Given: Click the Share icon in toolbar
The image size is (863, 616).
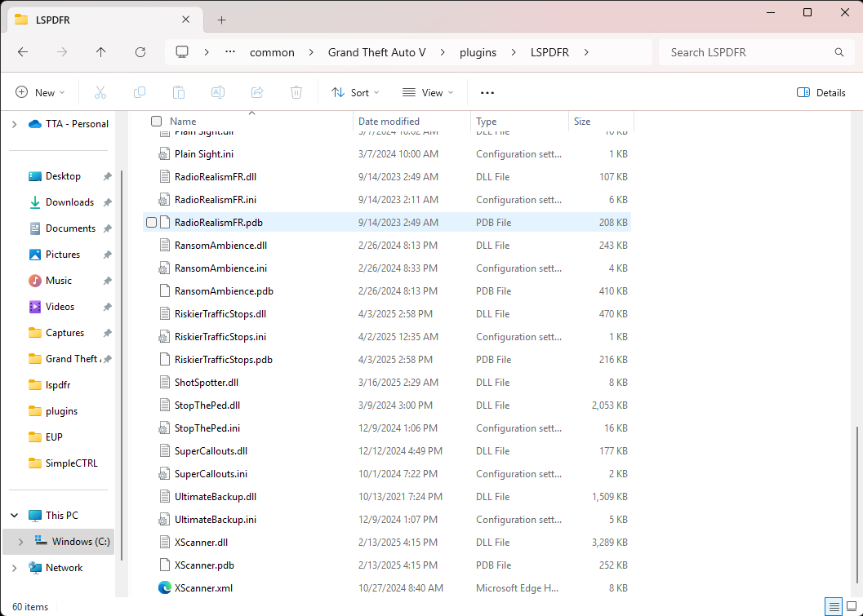Looking at the screenshot, I should 257,92.
